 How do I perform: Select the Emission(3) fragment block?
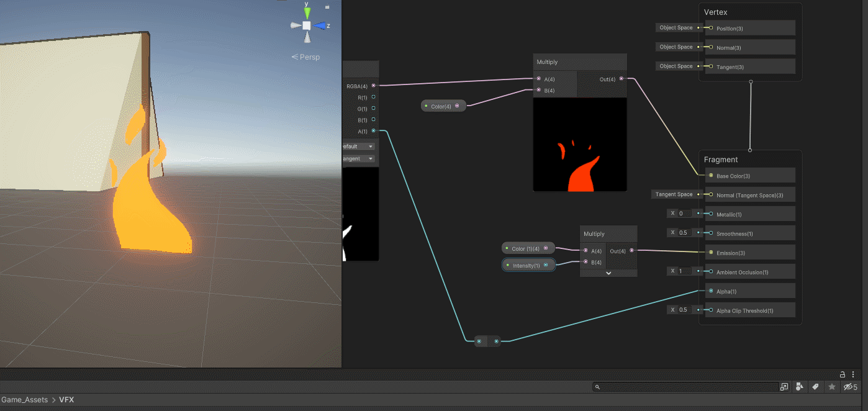750,253
